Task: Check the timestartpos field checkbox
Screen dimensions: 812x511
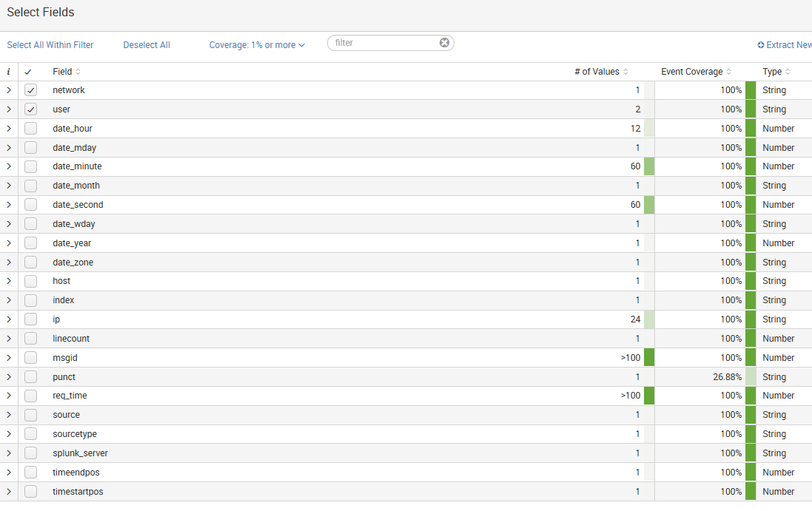Action: pyautogui.click(x=30, y=491)
